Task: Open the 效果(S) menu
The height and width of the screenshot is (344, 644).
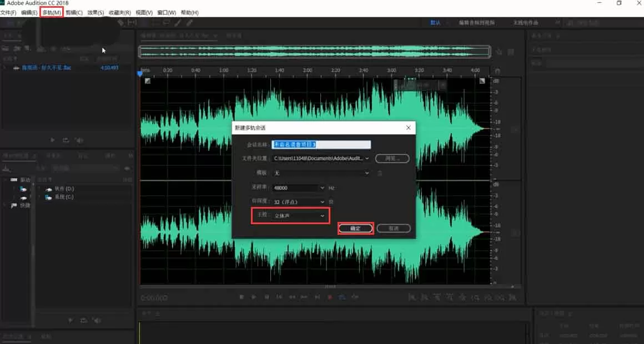Action: pos(95,12)
